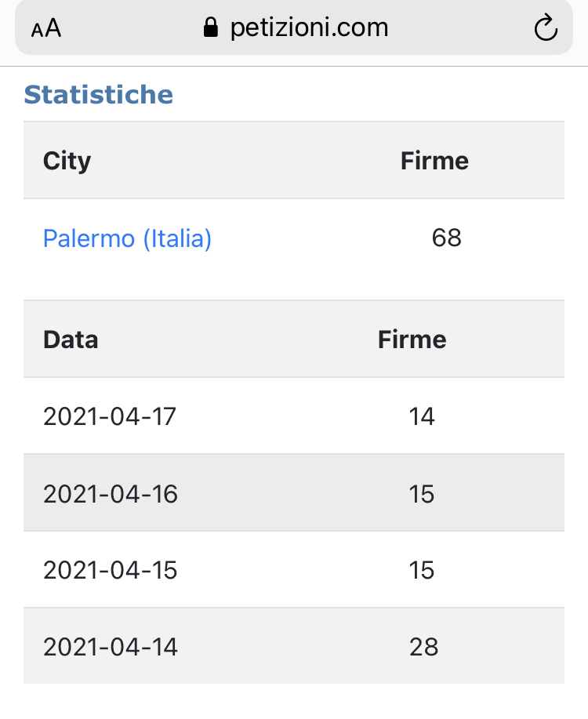Image resolution: width=588 pixels, height=719 pixels.
Task: Select the City column header
Action: [x=67, y=161]
